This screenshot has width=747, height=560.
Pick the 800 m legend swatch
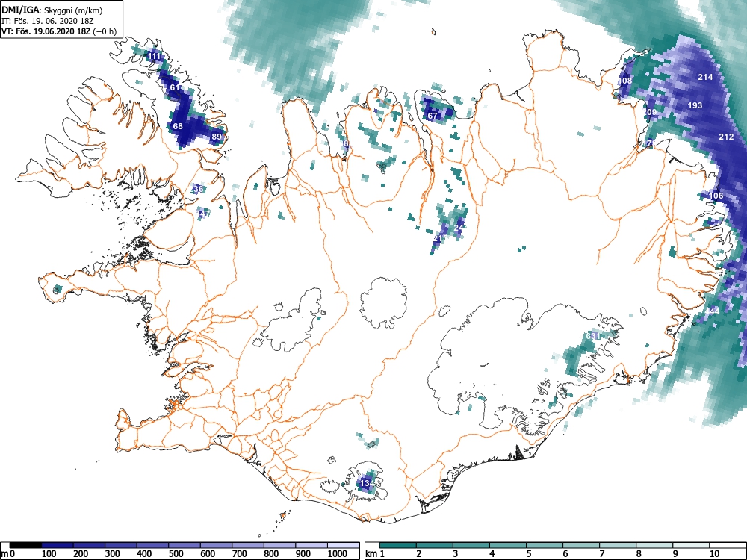pos(279,545)
